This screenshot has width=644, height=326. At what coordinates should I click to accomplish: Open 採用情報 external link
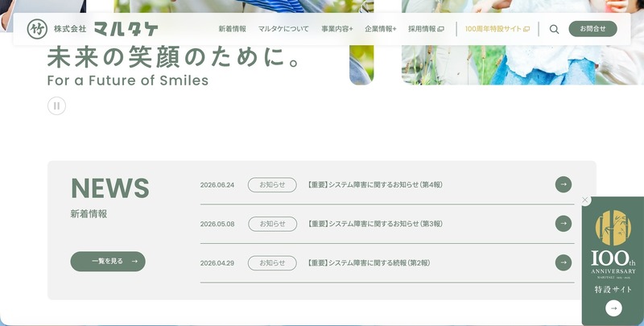click(427, 29)
